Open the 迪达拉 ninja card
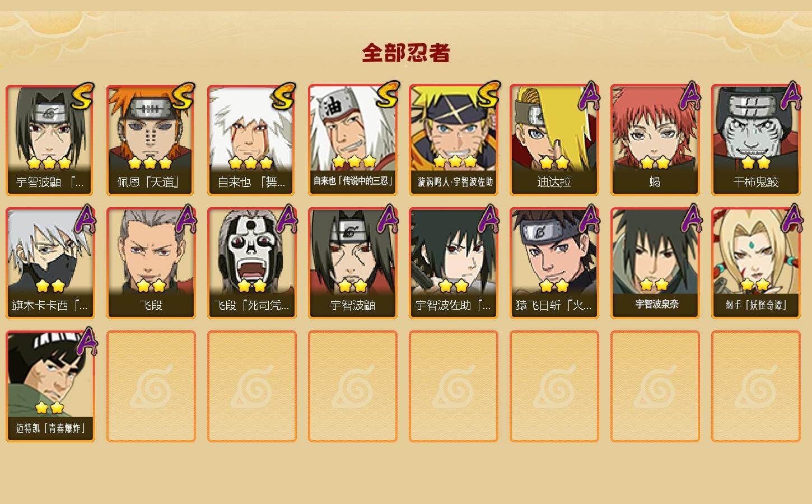The height and width of the screenshot is (504, 812). (x=554, y=140)
